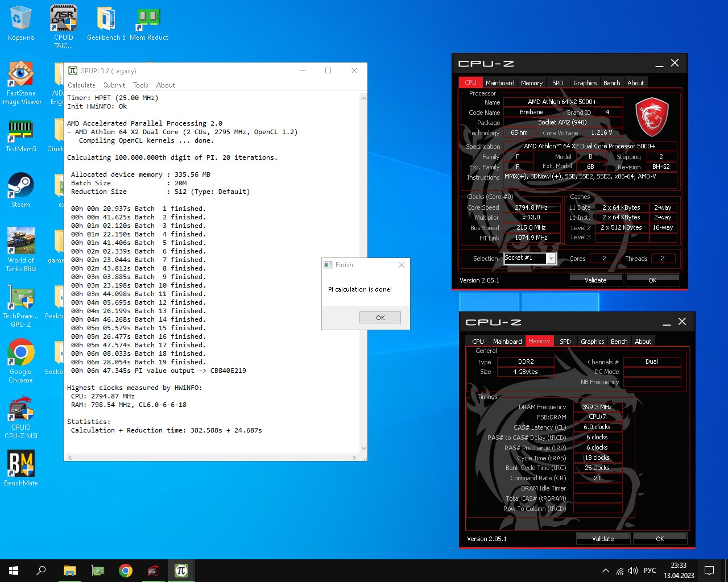This screenshot has height=582, width=728.
Task: Close the Finish dialog
Action: (402, 265)
